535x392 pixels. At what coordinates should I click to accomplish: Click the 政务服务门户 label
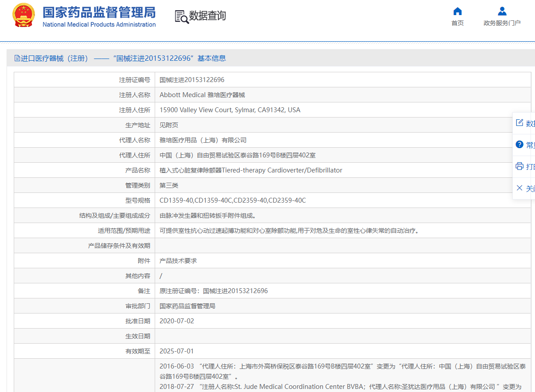point(502,23)
